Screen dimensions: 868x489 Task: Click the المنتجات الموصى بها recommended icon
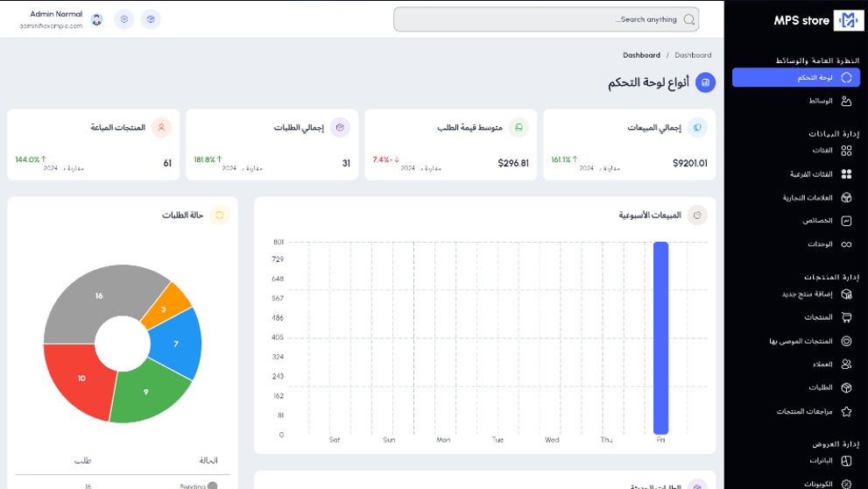pos(846,341)
